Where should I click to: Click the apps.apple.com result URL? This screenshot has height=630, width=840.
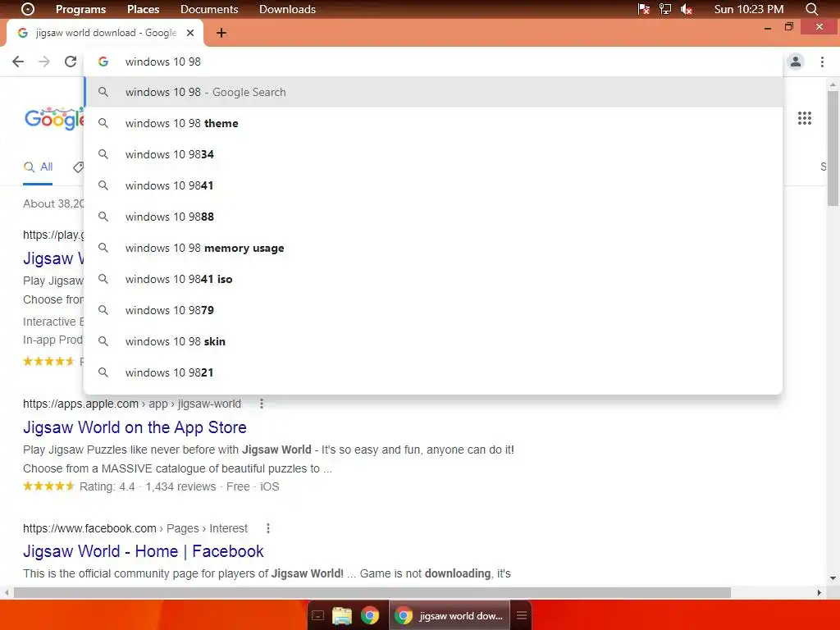[132, 404]
